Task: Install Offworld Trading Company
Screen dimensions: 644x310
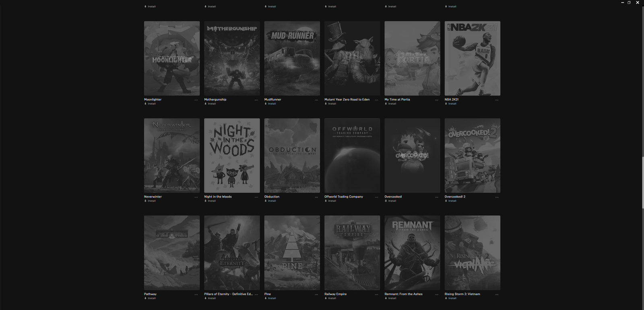Action: pyautogui.click(x=330, y=201)
